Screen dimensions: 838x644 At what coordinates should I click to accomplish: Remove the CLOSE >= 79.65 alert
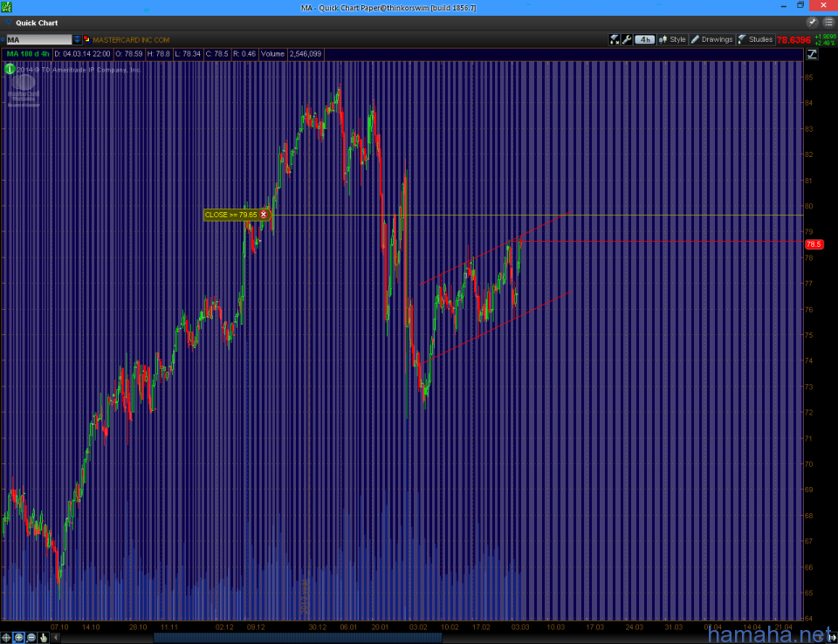264,215
